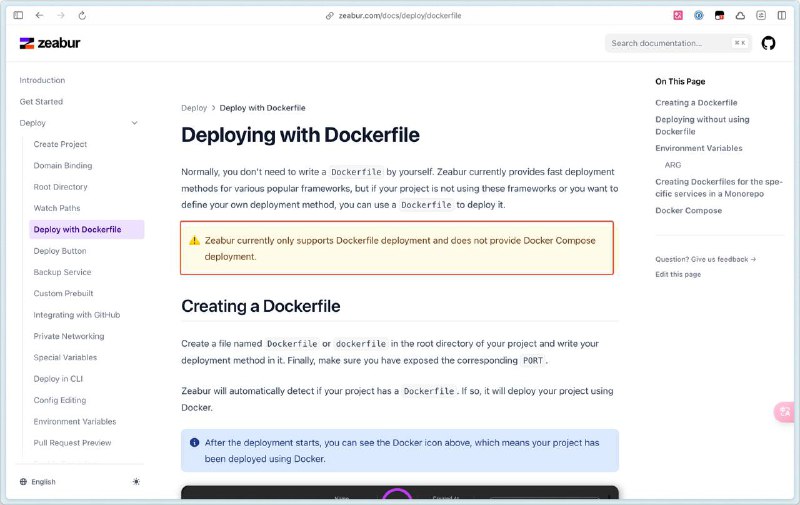Click Question? Give us feedback link

click(706, 260)
